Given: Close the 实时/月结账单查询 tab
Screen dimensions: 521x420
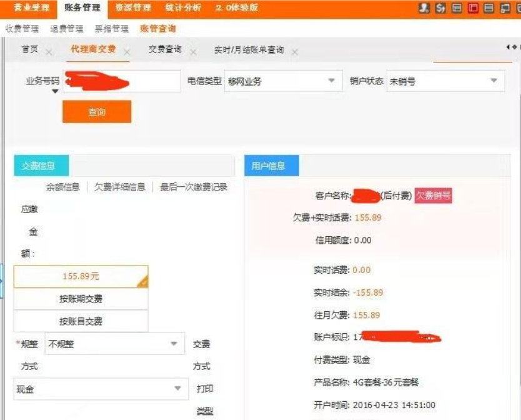Looking at the screenshot, I should click(x=295, y=52).
